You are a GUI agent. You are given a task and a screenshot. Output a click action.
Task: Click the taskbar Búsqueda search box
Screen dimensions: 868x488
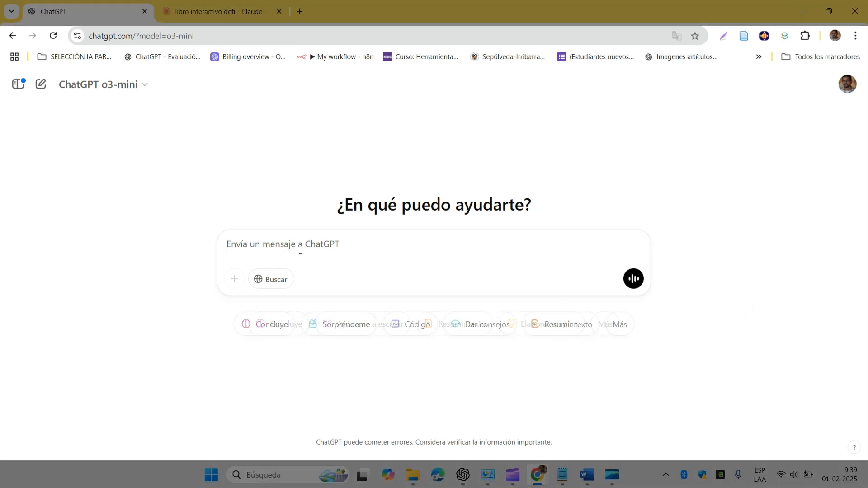[x=288, y=475]
